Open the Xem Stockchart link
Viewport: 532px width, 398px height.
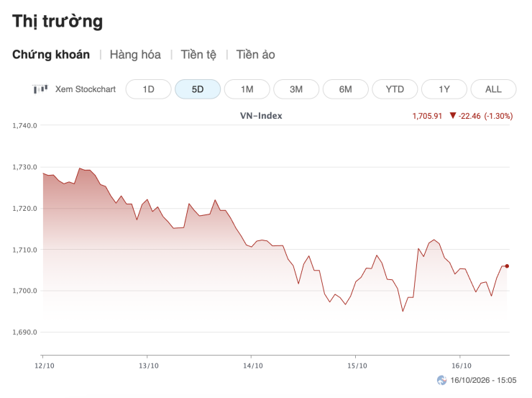coord(86,89)
